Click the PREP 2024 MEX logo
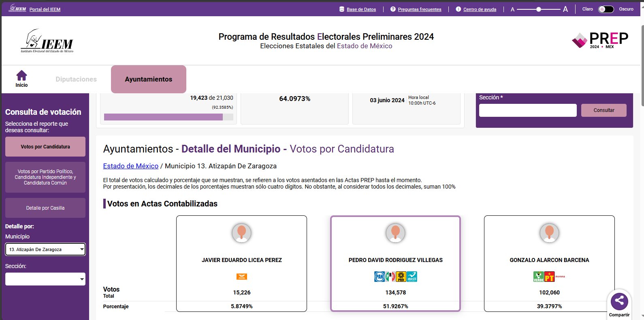644x320 pixels. coord(600,40)
